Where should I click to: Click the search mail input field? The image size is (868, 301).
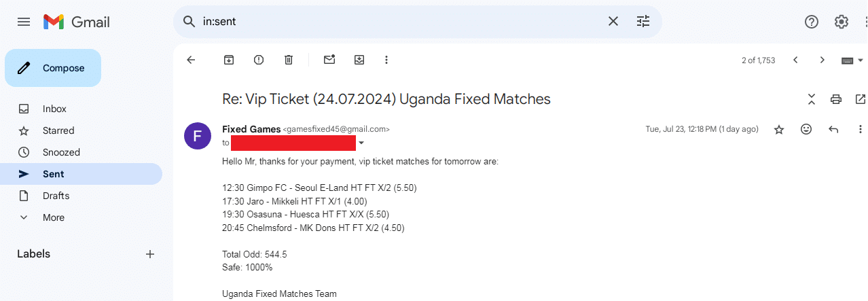click(401, 22)
